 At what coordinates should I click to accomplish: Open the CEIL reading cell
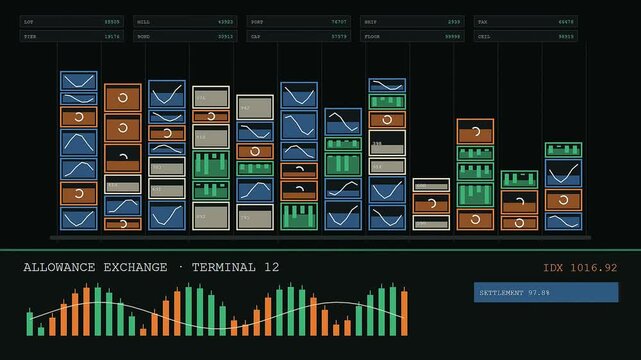tap(526, 36)
